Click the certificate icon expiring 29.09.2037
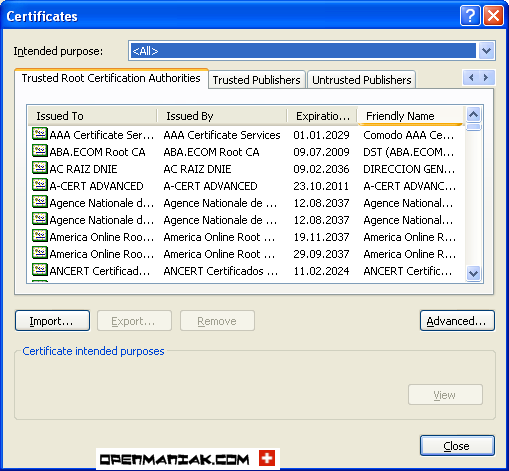 coord(40,253)
